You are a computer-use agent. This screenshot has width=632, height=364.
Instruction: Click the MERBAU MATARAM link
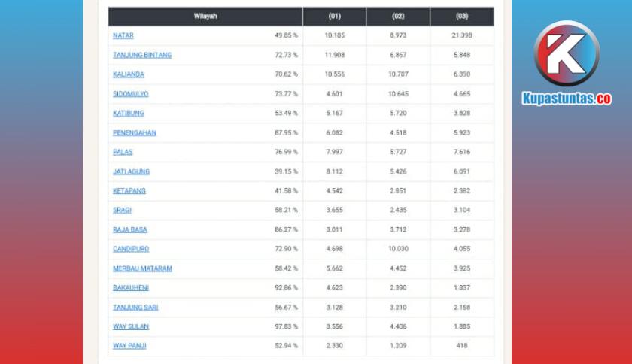(x=142, y=268)
